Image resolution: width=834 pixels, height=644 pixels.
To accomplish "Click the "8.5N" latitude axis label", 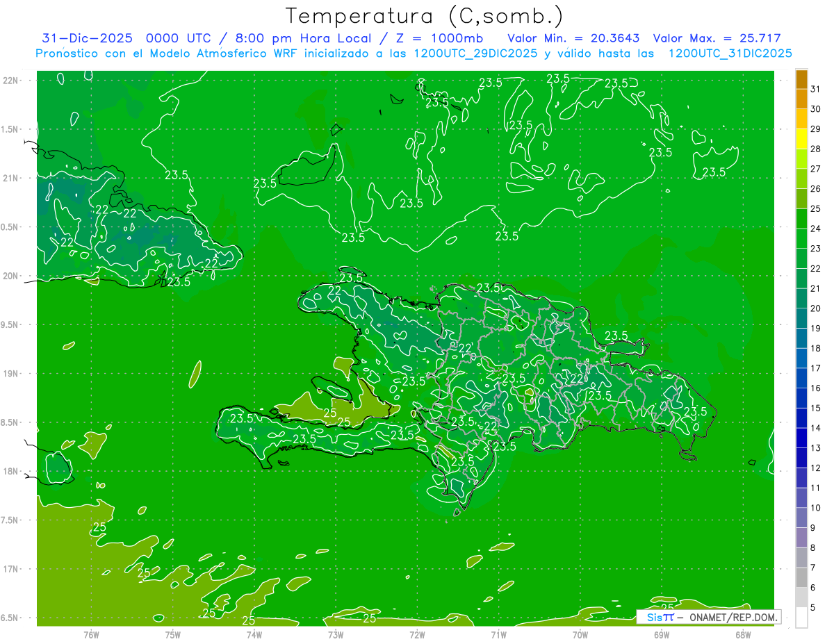I will pyautogui.click(x=10, y=422).
